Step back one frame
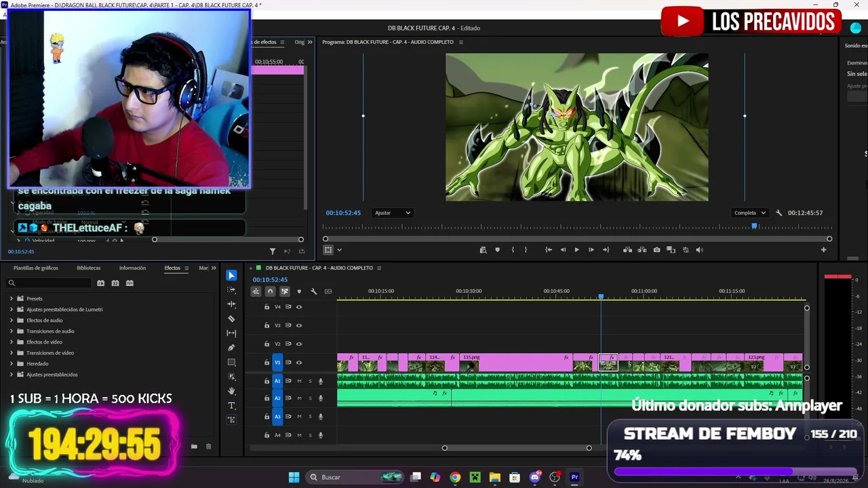 pos(563,249)
